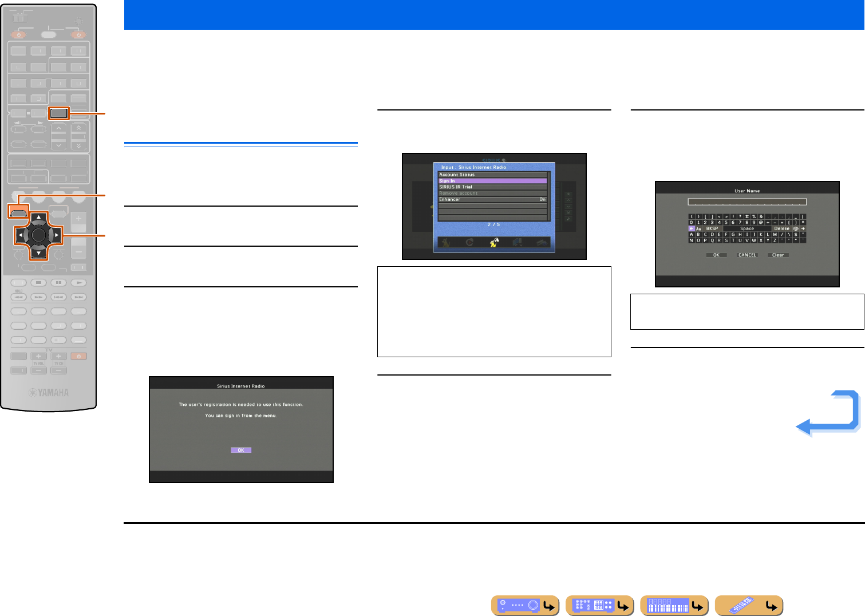Click the TV CH minus button
This screenshot has width=865, height=616.
(x=59, y=370)
